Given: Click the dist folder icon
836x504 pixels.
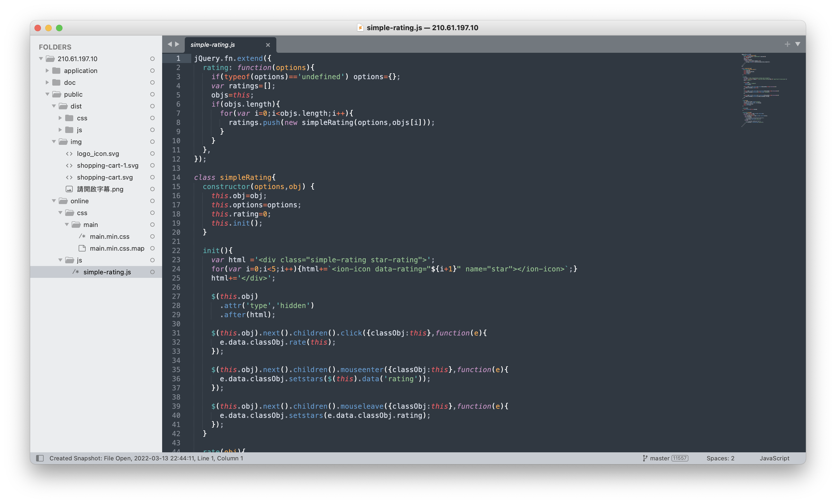Looking at the screenshot, I should 63,106.
